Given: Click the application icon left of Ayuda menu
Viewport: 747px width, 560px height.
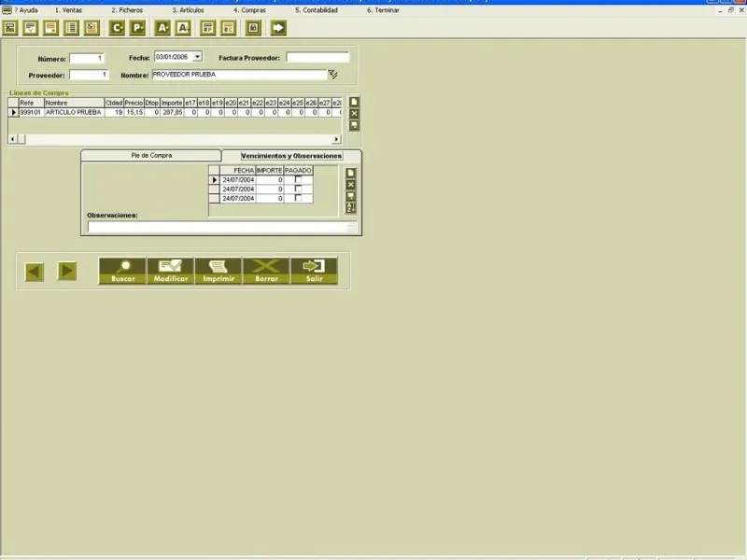Looking at the screenshot, I should (7, 10).
